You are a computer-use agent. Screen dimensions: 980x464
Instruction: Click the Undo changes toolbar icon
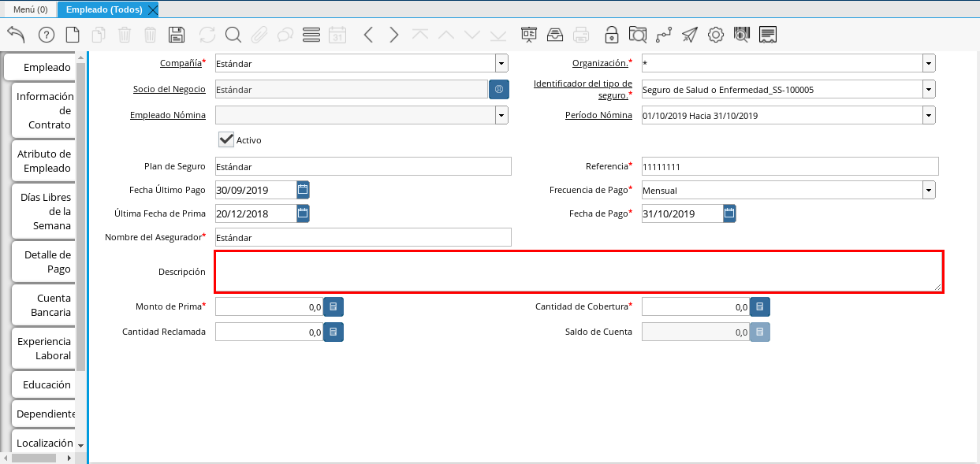tap(16, 35)
